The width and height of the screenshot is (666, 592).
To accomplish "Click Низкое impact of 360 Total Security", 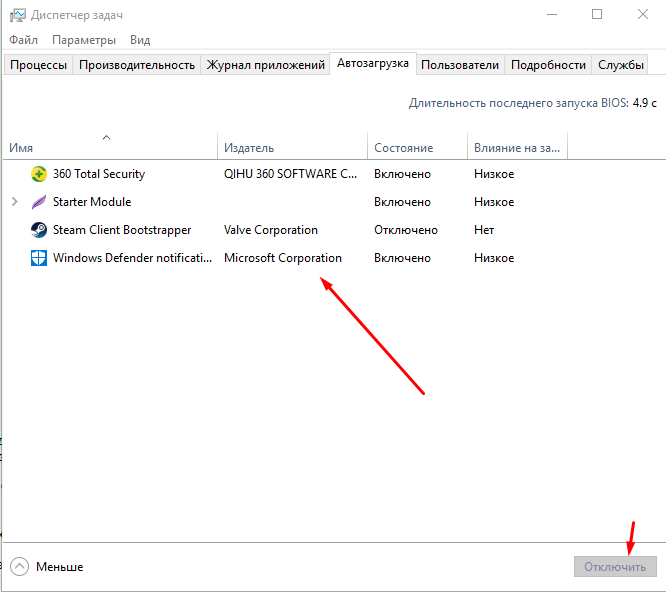I will pyautogui.click(x=494, y=174).
